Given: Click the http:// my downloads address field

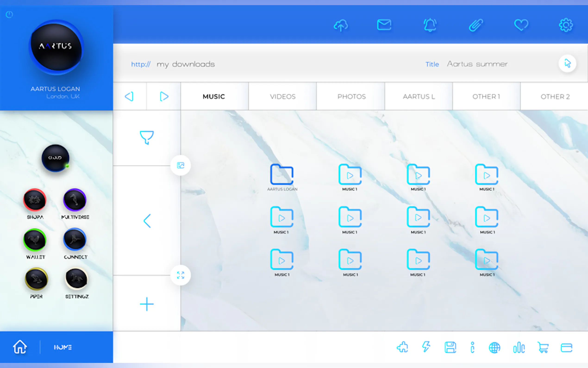Looking at the screenshot, I should tap(173, 64).
